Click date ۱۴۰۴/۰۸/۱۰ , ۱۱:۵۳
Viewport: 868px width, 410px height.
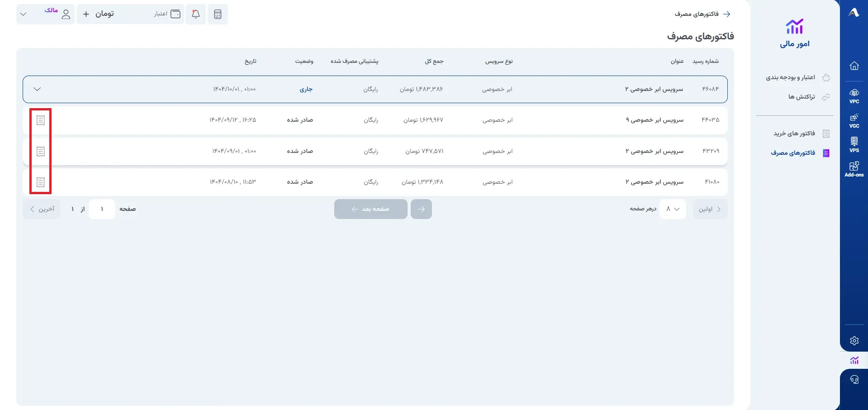pos(232,182)
